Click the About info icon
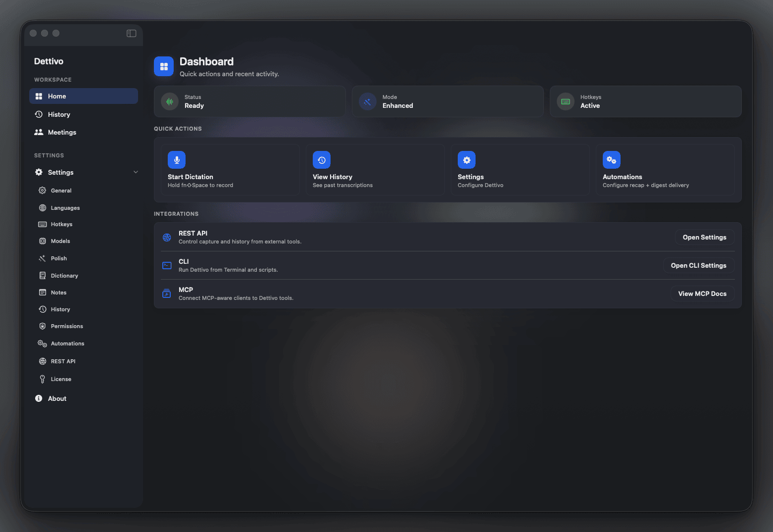Image resolution: width=773 pixels, height=532 pixels. (x=39, y=398)
